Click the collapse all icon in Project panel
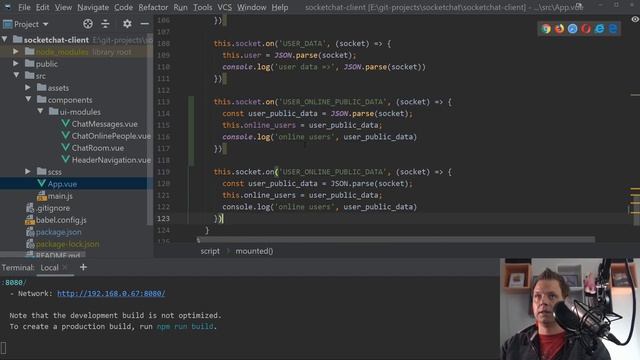 pos(105,24)
